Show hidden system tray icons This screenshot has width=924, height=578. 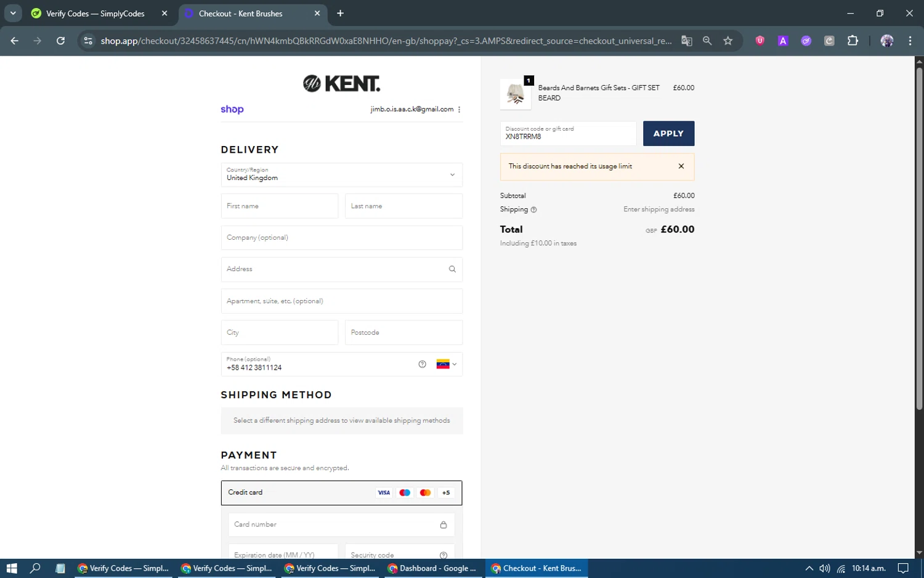click(x=809, y=568)
